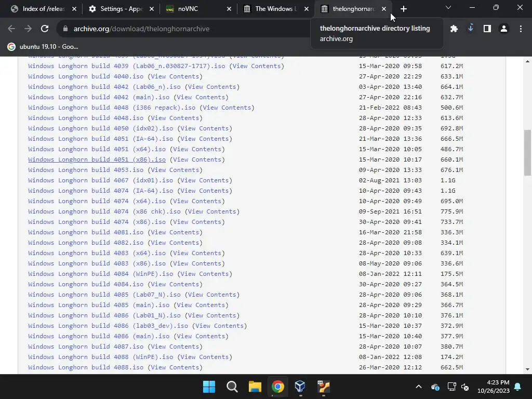This screenshot has height=399, width=532.
Task: Download Longhorn build 4048 (i386 repack).iso
Action: tap(112, 108)
